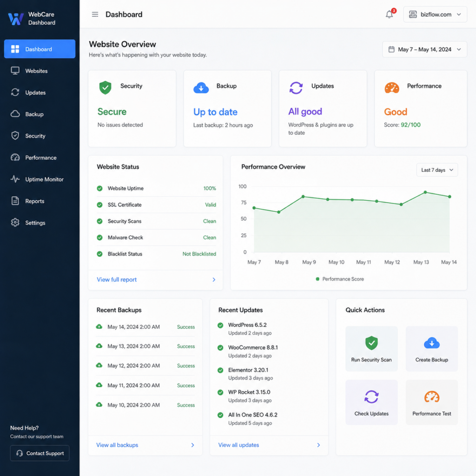Click the Performance Test gauge icon
The image size is (476, 476).
click(x=431, y=397)
